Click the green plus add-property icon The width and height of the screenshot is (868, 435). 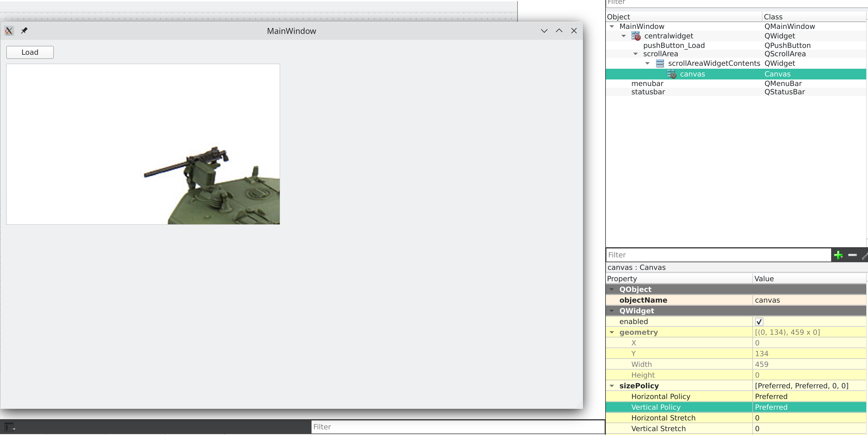838,255
